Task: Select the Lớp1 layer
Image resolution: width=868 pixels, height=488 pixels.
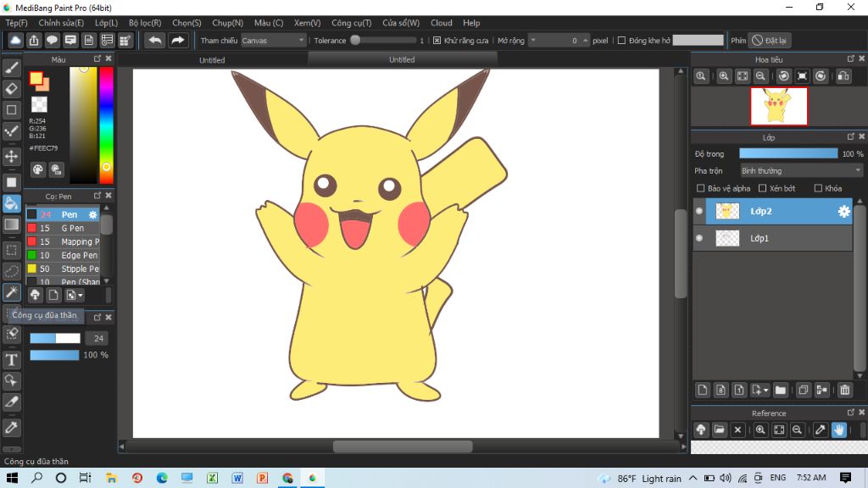Action: point(772,238)
